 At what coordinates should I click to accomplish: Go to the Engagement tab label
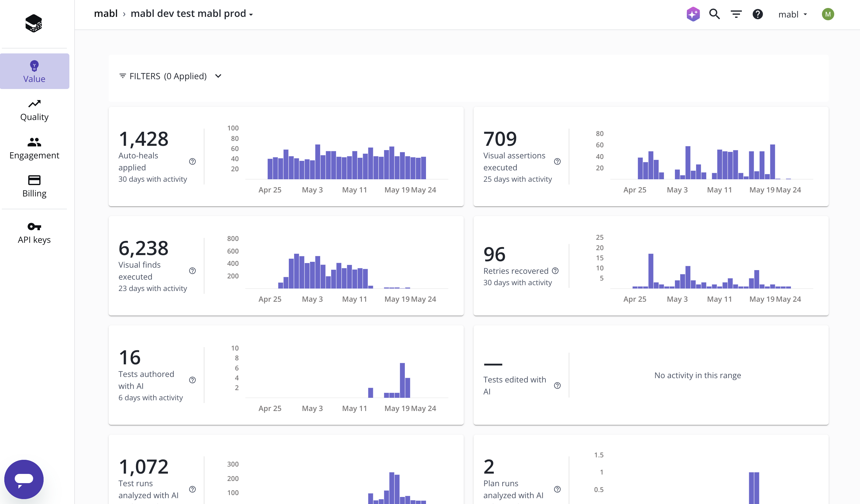click(34, 155)
